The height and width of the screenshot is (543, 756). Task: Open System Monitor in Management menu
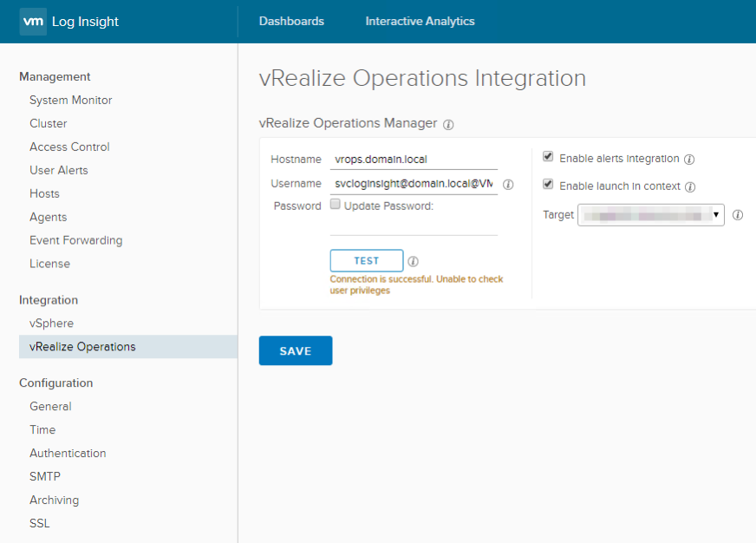click(x=71, y=100)
